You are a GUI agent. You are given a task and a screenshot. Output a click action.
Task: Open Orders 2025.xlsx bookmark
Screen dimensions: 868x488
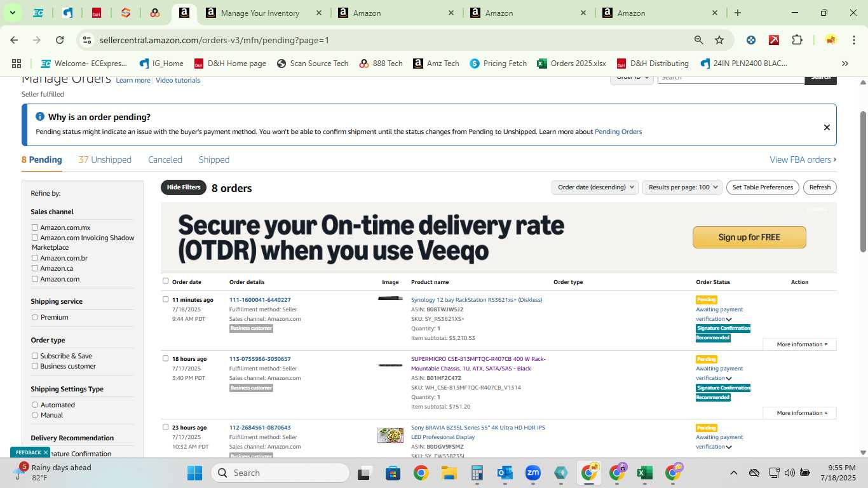(571, 64)
